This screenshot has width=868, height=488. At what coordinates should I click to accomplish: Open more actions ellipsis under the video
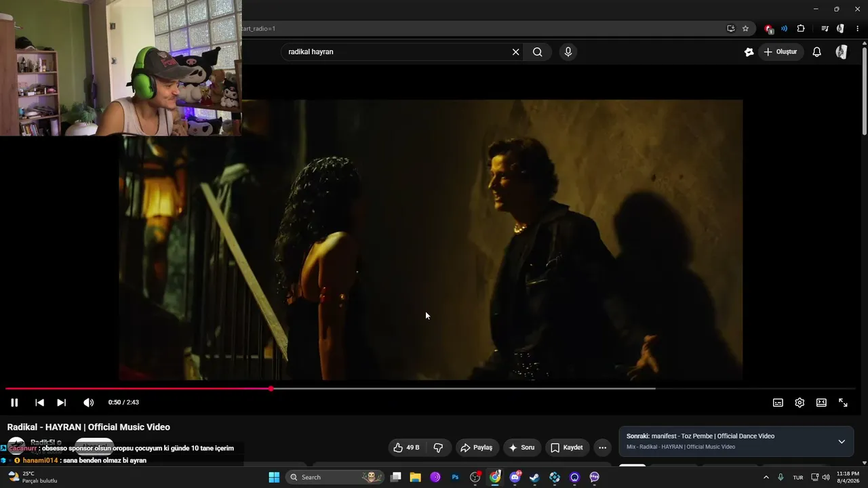[602, 447]
